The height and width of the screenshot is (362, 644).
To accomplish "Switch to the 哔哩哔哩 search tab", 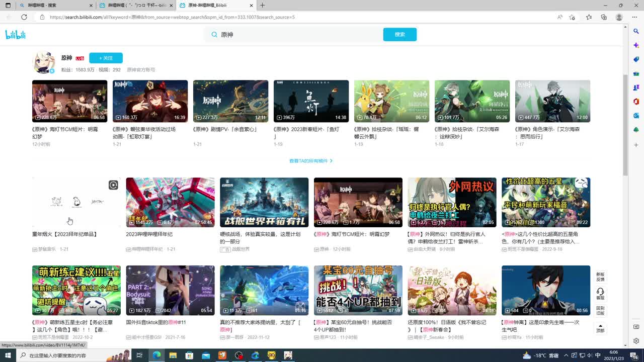I will [50, 6].
